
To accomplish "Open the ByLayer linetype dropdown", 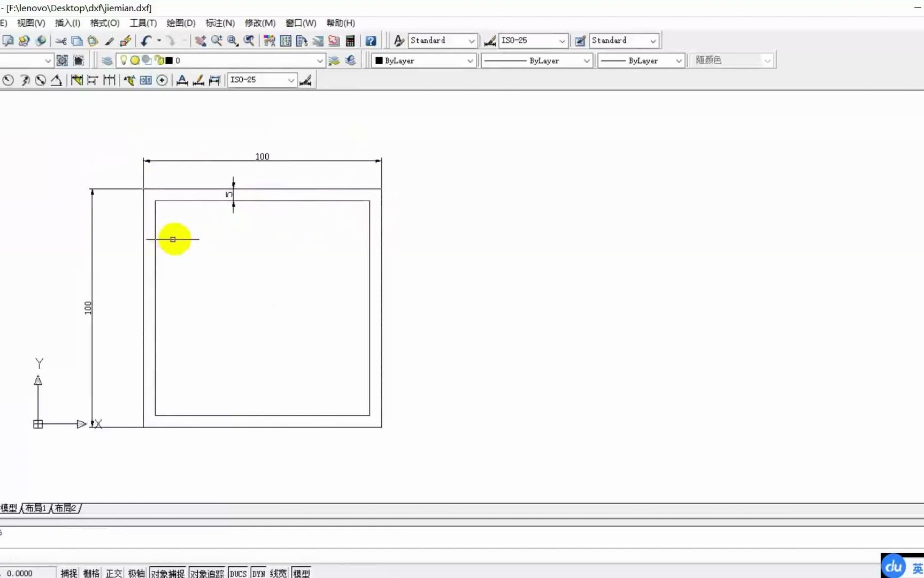I will (x=537, y=60).
